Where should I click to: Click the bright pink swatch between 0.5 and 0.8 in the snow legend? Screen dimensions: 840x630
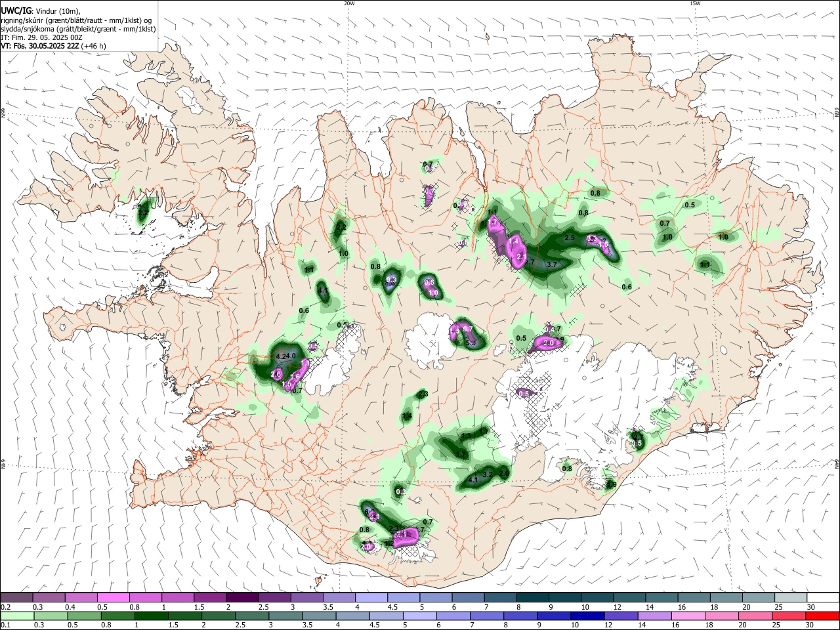[113, 597]
